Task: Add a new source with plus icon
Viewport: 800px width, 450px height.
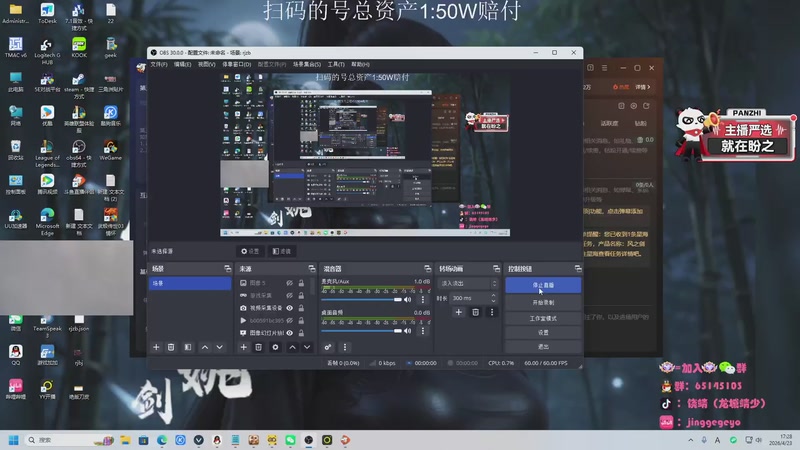Action: click(243, 347)
